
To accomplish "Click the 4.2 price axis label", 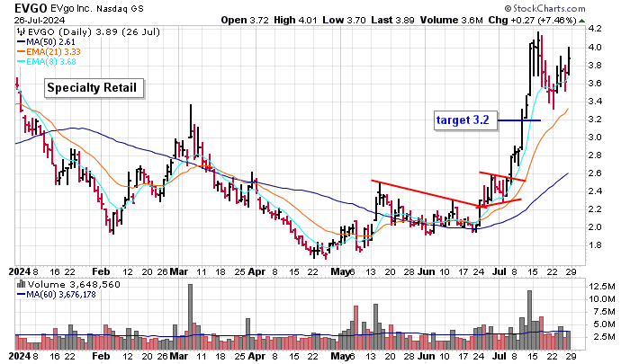I will pyautogui.click(x=595, y=29).
